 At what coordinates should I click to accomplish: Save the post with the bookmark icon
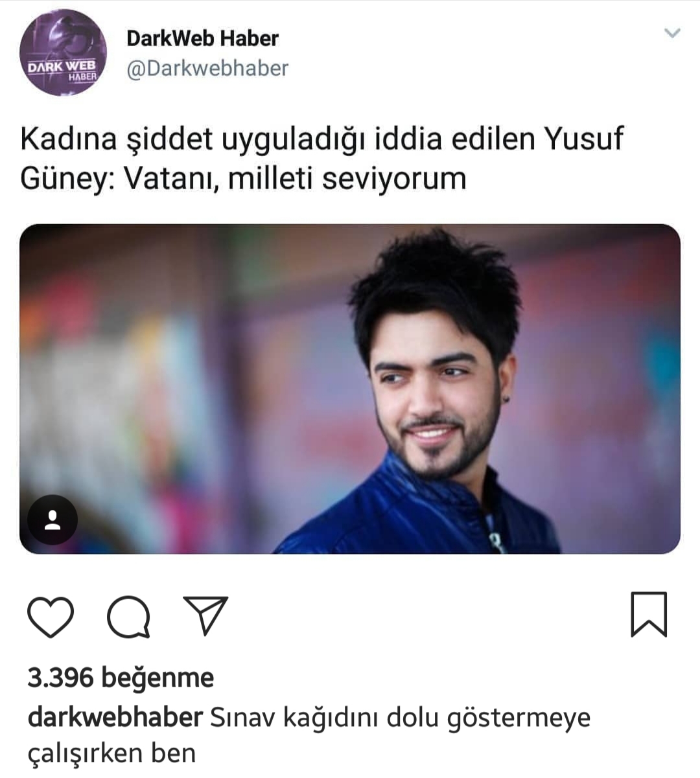649,614
